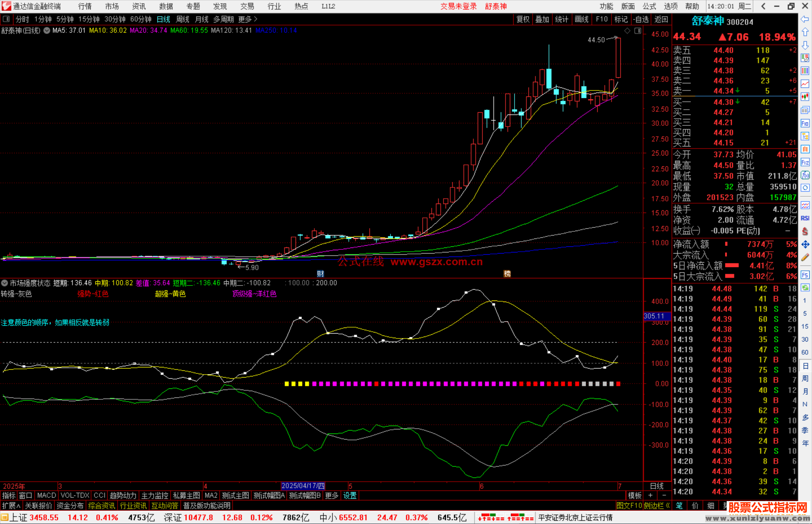Click the green refresh sidebar icon
Image resolution: width=812 pixels, height=524 pixels.
point(805,288)
